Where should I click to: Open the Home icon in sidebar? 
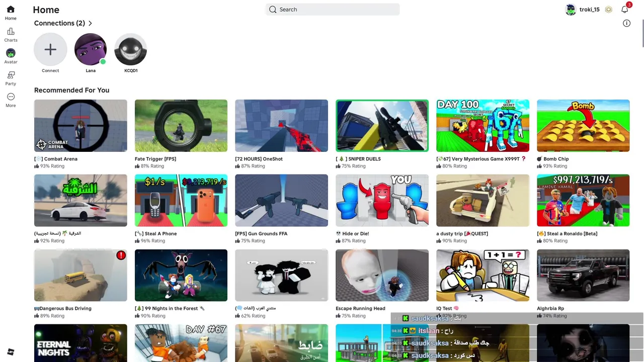pyautogui.click(x=11, y=10)
